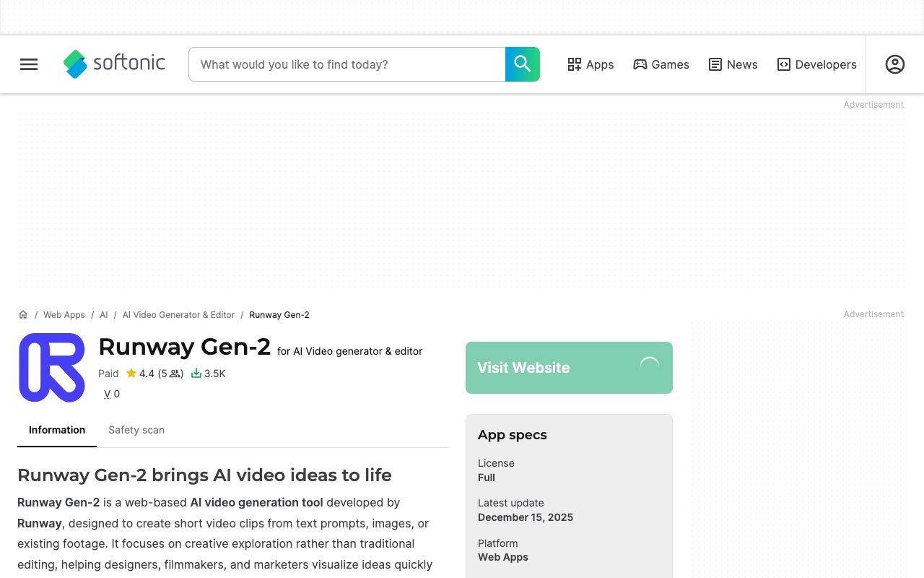Viewport: 924px width, 578px height.
Task: Click the 'December 15, 2025' update date
Action: [526, 517]
